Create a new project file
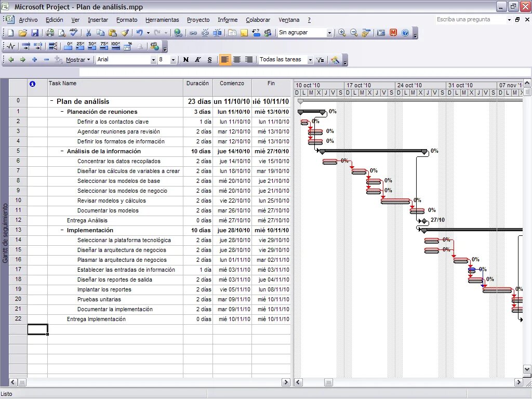The image size is (532, 399). coord(10,33)
